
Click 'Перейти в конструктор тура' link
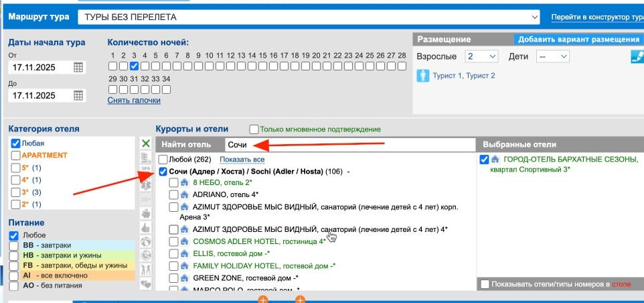[x=598, y=17]
